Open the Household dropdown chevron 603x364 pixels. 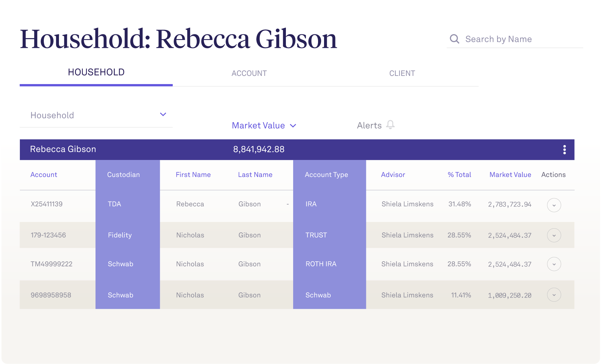tap(163, 114)
